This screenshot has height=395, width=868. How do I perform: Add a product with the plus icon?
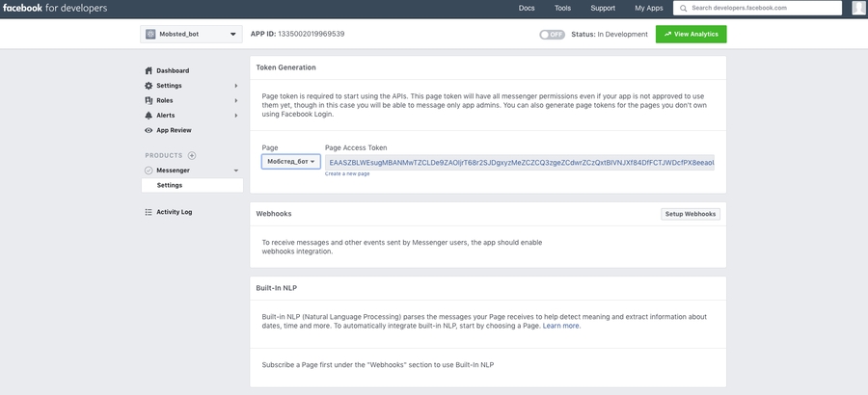tap(192, 155)
